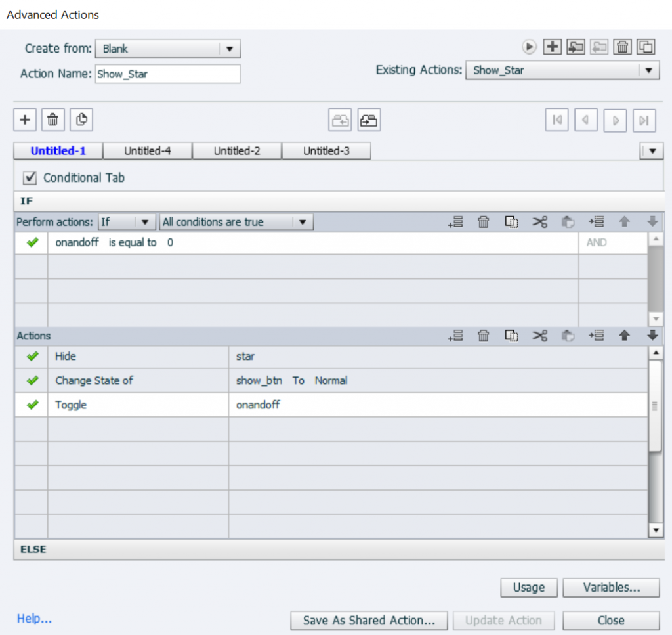Delete the Show_Star action
This screenshot has height=635, width=672.
coord(622,47)
